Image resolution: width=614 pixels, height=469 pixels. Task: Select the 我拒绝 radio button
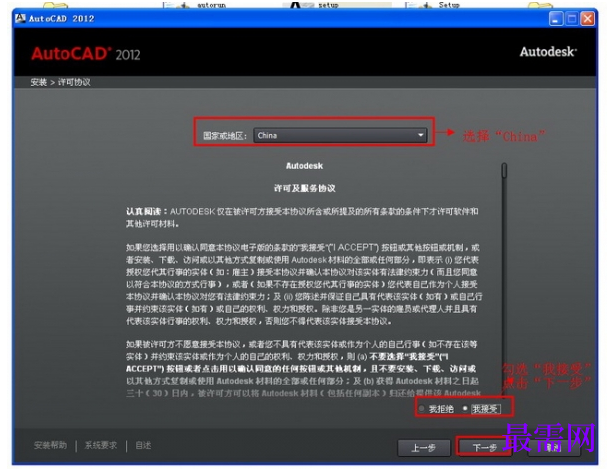[421, 409]
